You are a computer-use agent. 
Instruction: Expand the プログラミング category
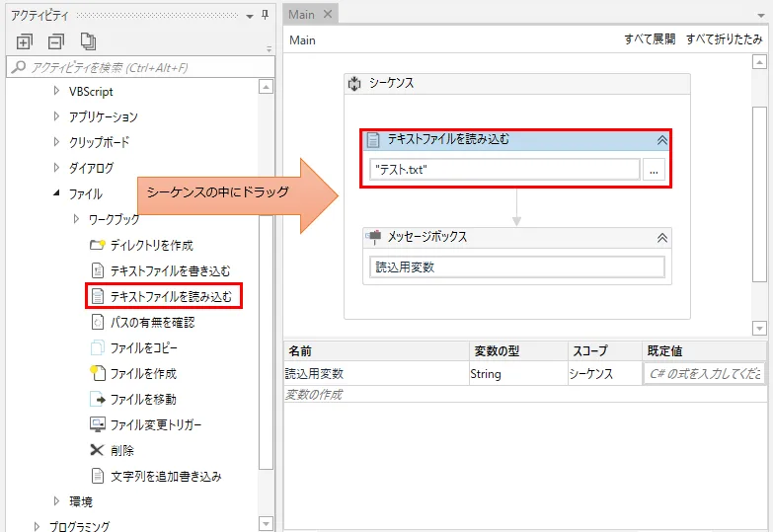37,526
